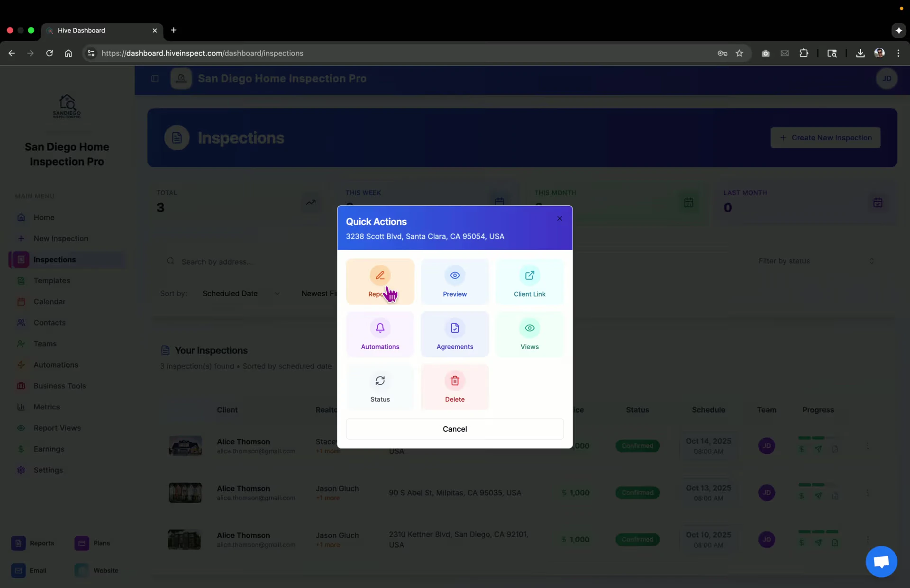Open Templates in the sidebar
The height and width of the screenshot is (588, 910).
(x=67, y=280)
